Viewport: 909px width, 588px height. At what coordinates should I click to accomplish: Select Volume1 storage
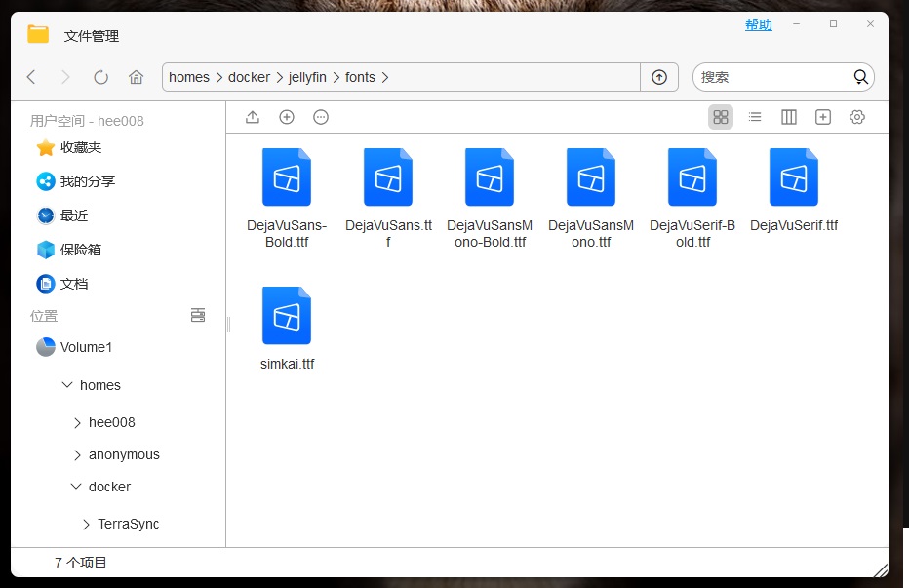point(74,347)
